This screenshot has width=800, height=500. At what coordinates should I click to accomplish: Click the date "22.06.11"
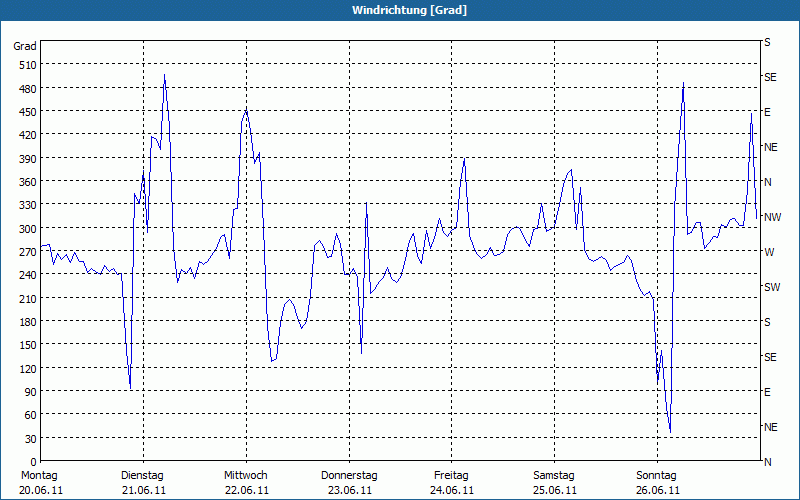[x=247, y=491]
